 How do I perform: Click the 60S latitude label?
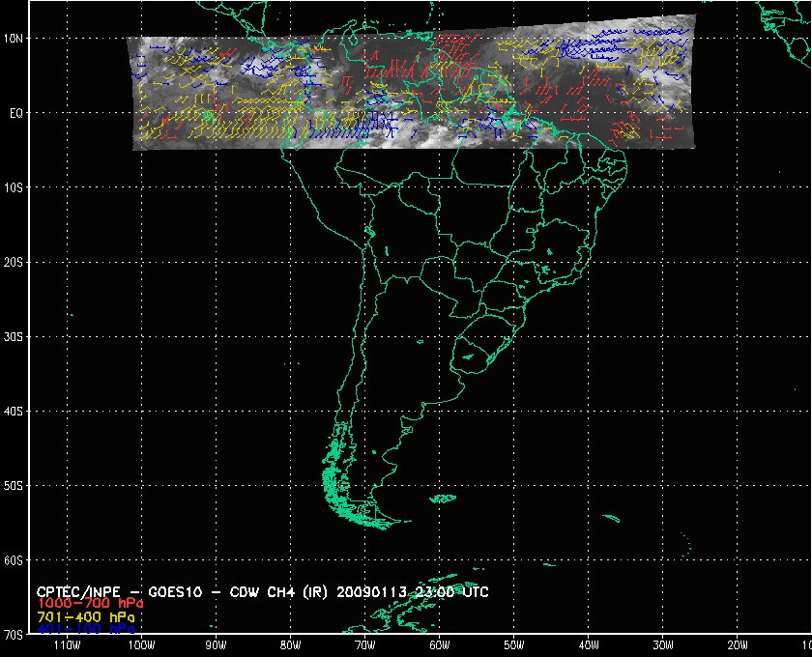click(14, 560)
